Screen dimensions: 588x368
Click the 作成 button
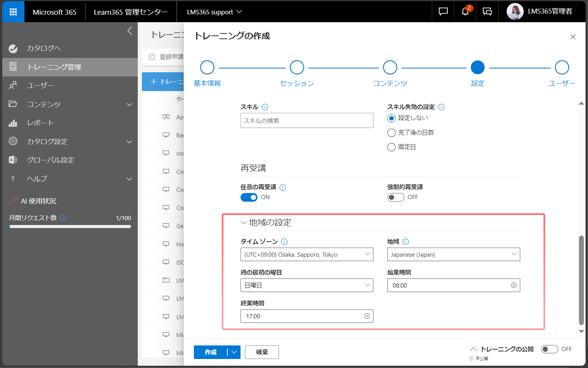211,352
